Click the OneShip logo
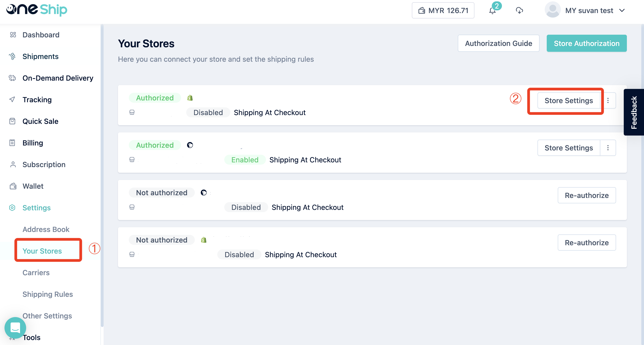The image size is (644, 345). (36, 9)
